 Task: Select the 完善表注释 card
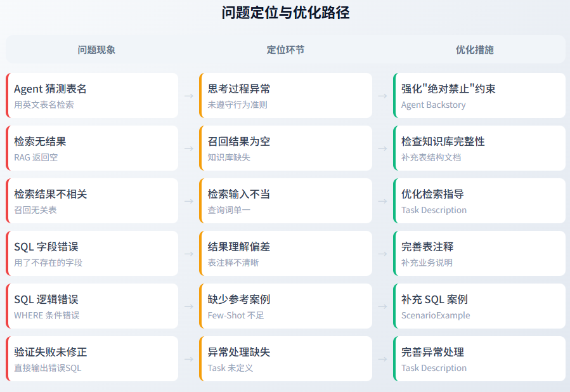pyautogui.click(x=479, y=254)
